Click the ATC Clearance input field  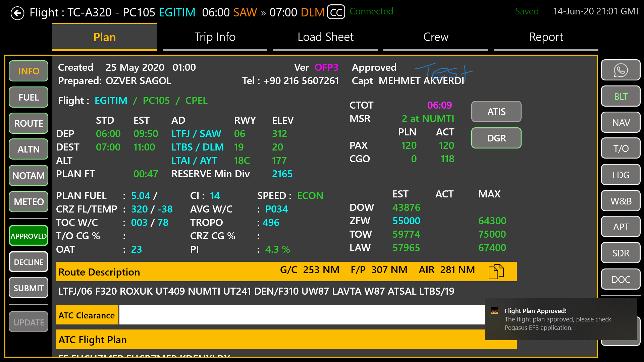tap(302, 315)
